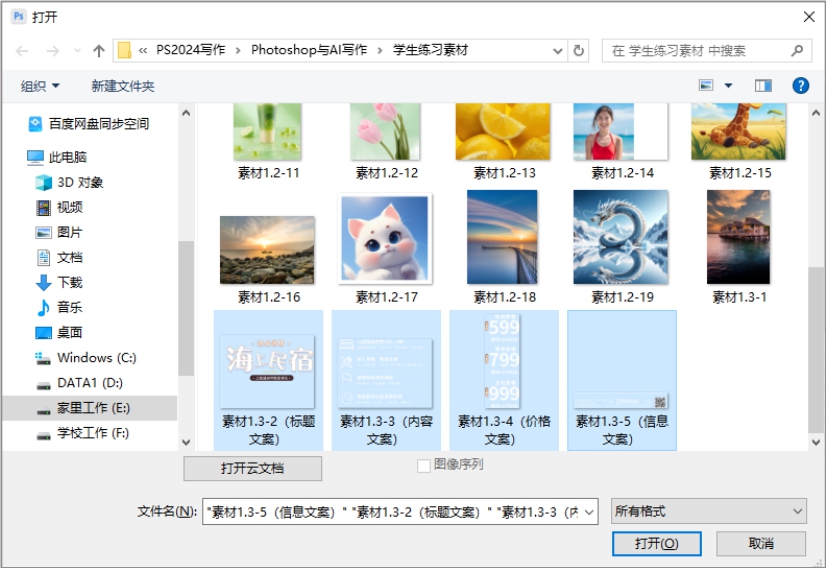
Task: Click the search magnifier icon
Action: coord(796,51)
